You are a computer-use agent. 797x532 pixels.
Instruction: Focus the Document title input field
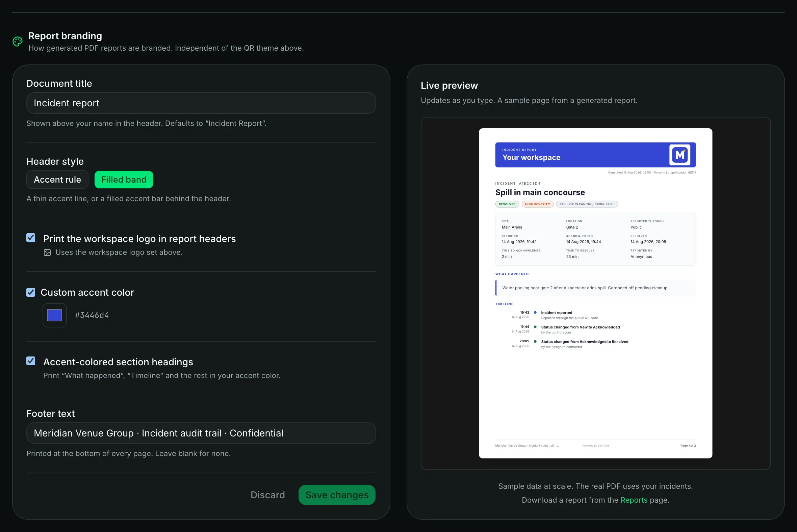tap(201, 103)
